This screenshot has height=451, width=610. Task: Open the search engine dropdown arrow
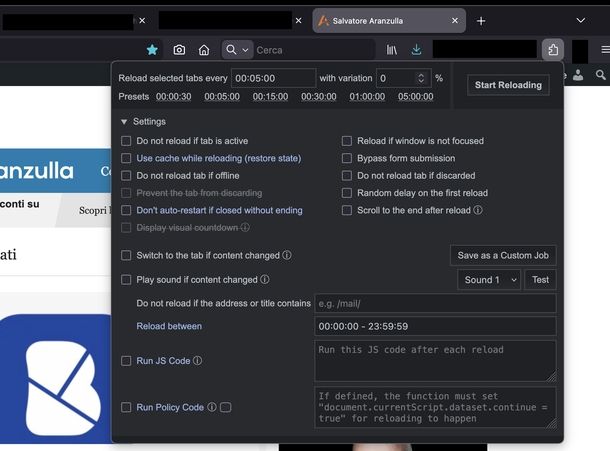click(245, 50)
